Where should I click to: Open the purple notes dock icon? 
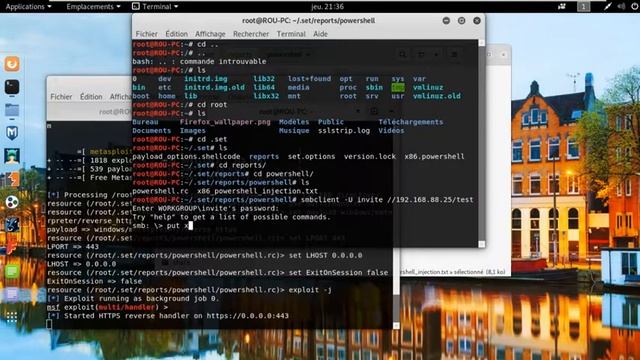(12, 294)
